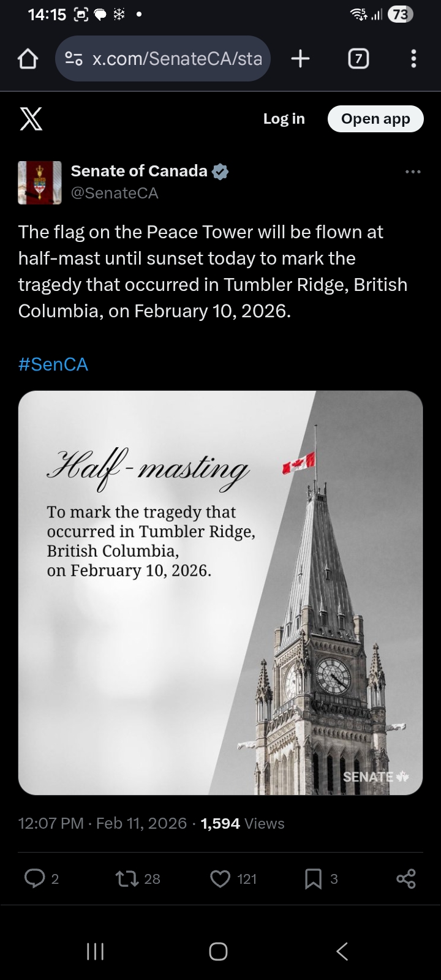This screenshot has width=441, height=980.
Task: Tap the browser home icon
Action: (28, 59)
